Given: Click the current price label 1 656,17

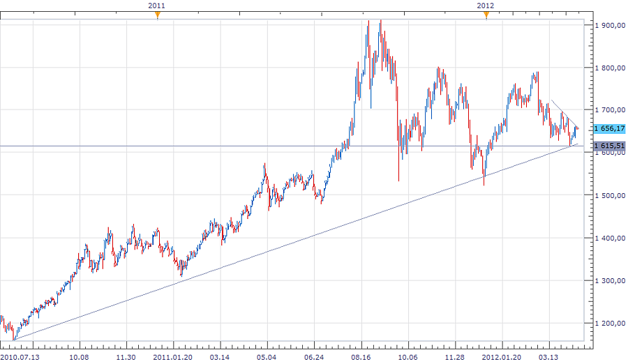Looking at the screenshot, I should pos(609,128).
